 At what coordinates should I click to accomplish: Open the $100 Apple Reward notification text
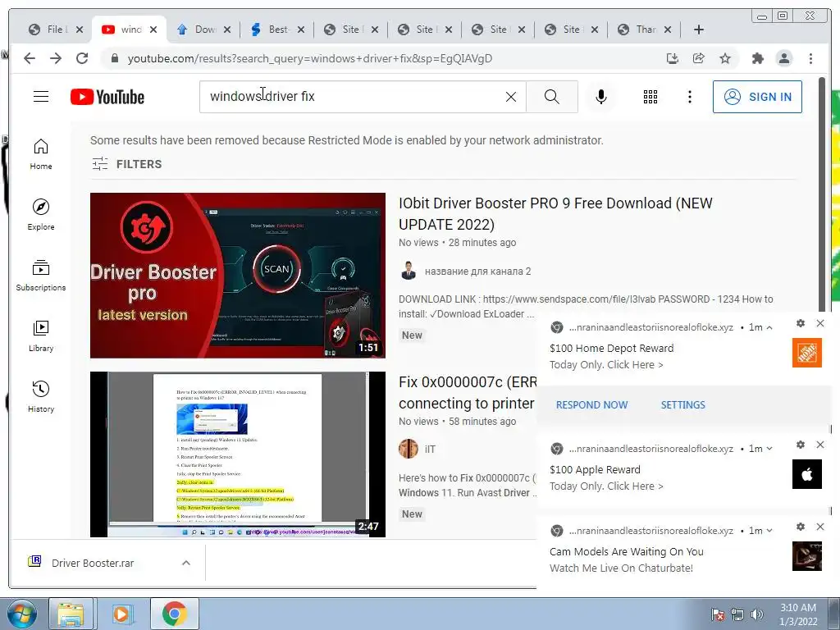click(596, 470)
